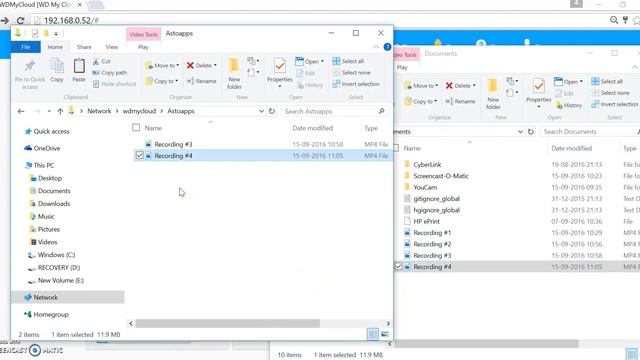640x360 pixels.
Task: Collapse the Astoapps ribbon with chevron
Action: tap(376, 47)
